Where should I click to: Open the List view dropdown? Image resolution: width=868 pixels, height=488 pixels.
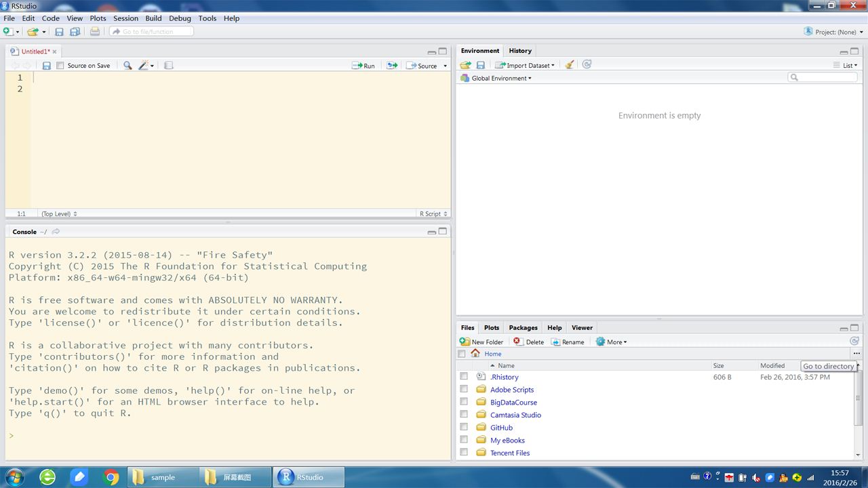click(x=846, y=65)
